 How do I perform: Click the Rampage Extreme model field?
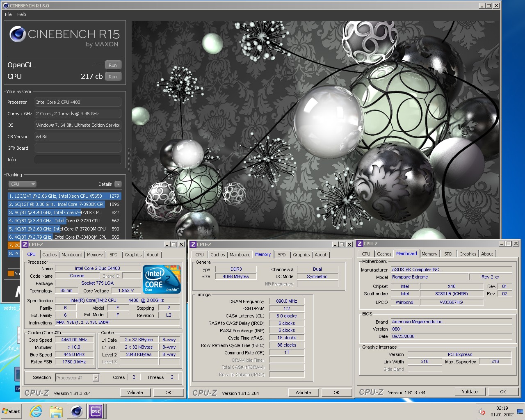coord(429,277)
